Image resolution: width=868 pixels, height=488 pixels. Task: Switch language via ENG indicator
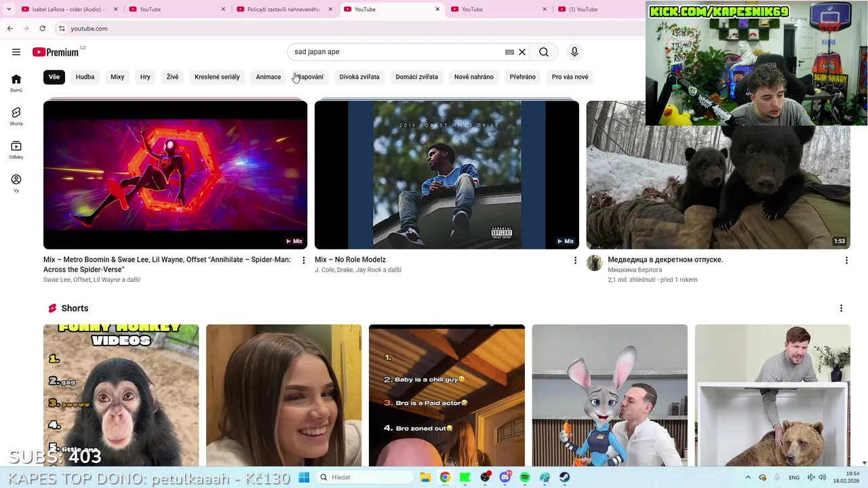(794, 477)
